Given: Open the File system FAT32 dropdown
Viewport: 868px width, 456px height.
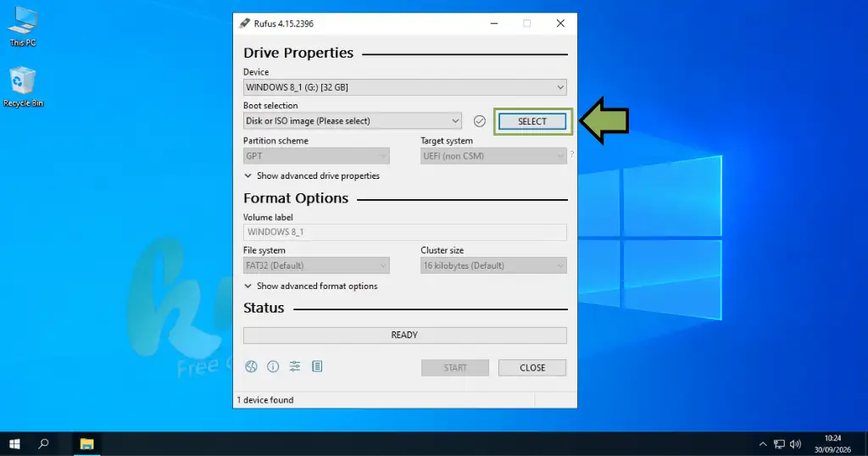Looking at the screenshot, I should 316,265.
